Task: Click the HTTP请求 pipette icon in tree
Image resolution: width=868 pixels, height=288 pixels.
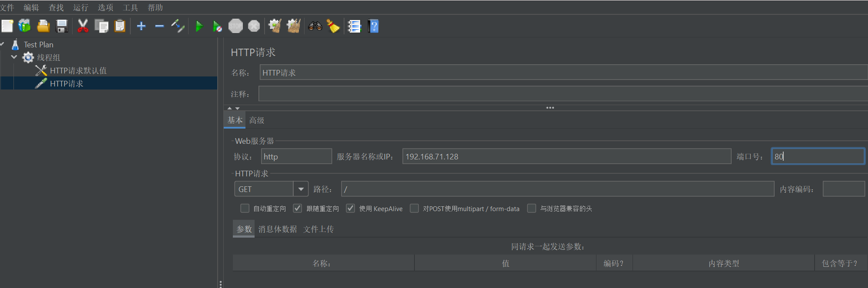Action: (x=41, y=83)
